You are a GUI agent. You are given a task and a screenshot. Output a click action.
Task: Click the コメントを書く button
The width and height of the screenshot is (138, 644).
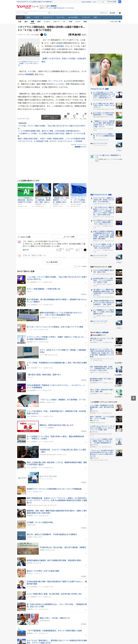pyautogui.click(x=69, y=237)
